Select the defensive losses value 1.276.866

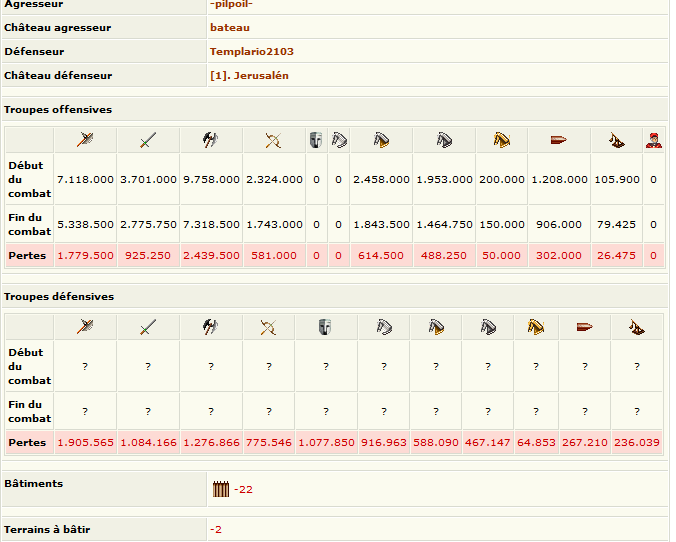pyautogui.click(x=211, y=442)
